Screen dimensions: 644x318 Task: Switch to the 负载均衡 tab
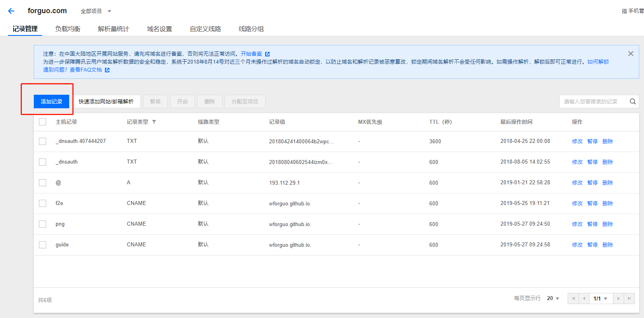click(68, 29)
